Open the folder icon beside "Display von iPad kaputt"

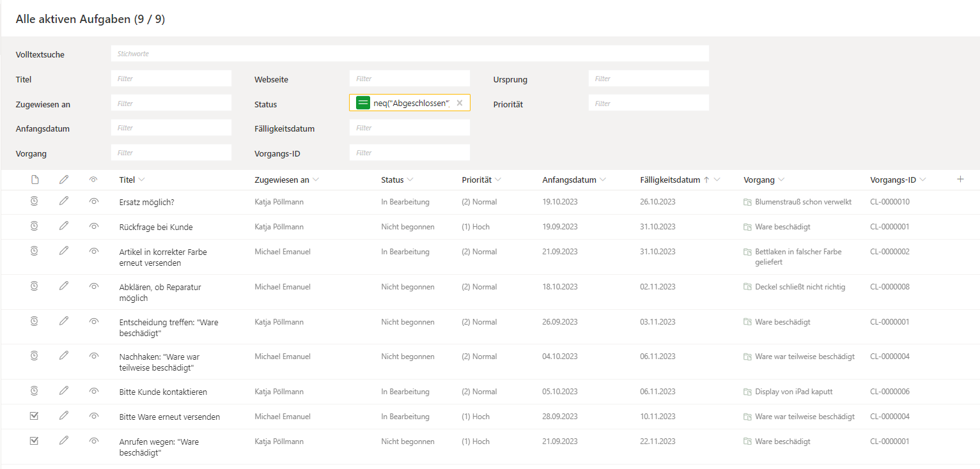click(747, 392)
